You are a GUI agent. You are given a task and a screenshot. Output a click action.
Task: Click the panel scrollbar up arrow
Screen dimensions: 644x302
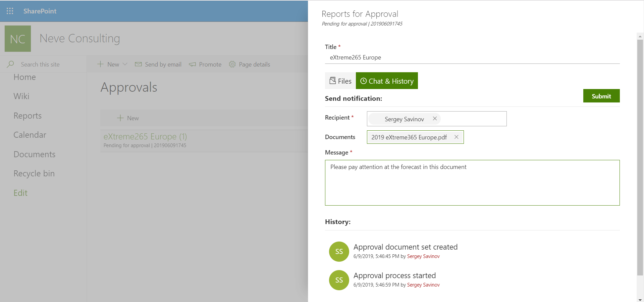pyautogui.click(x=640, y=36)
